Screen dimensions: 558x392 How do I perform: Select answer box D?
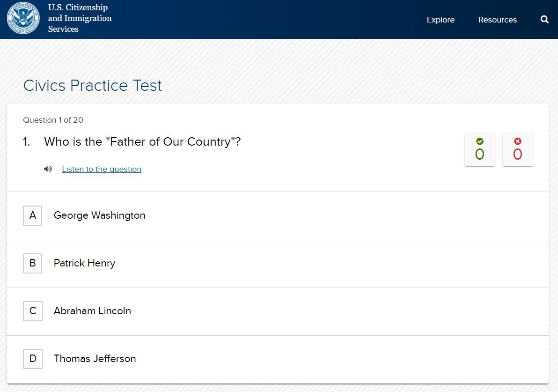[x=32, y=359]
